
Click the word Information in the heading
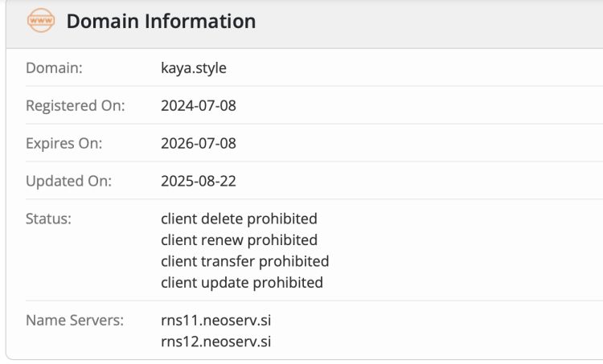point(199,22)
